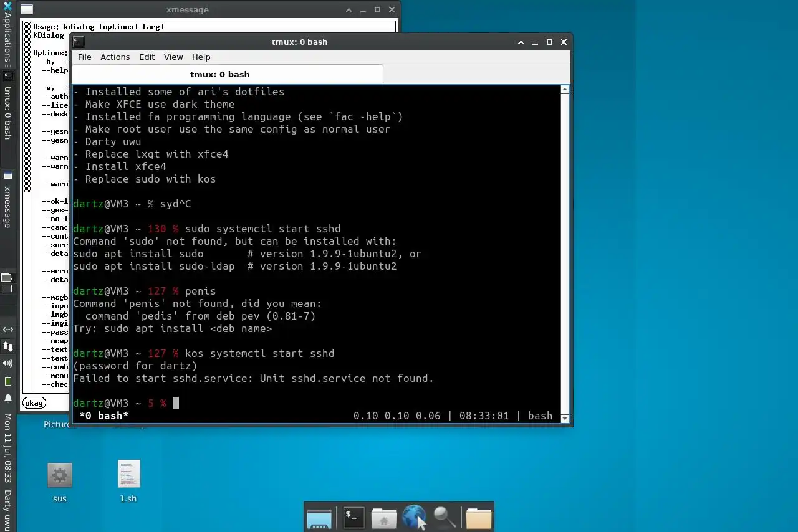The height and width of the screenshot is (532, 798).
Task: Click the '(password for dartz)' line
Action: 135,366
